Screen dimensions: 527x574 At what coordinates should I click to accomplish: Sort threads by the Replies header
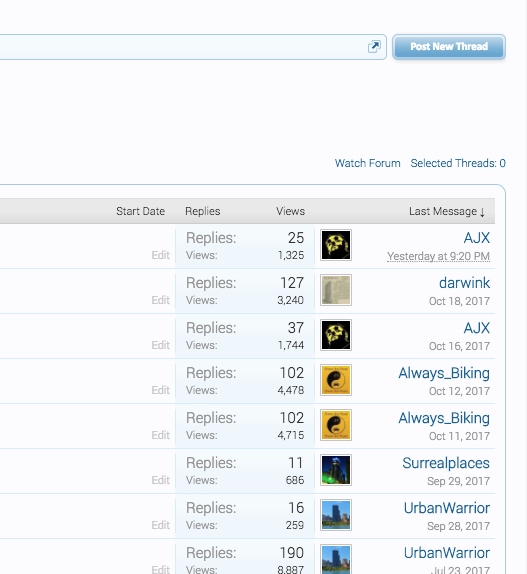click(203, 211)
